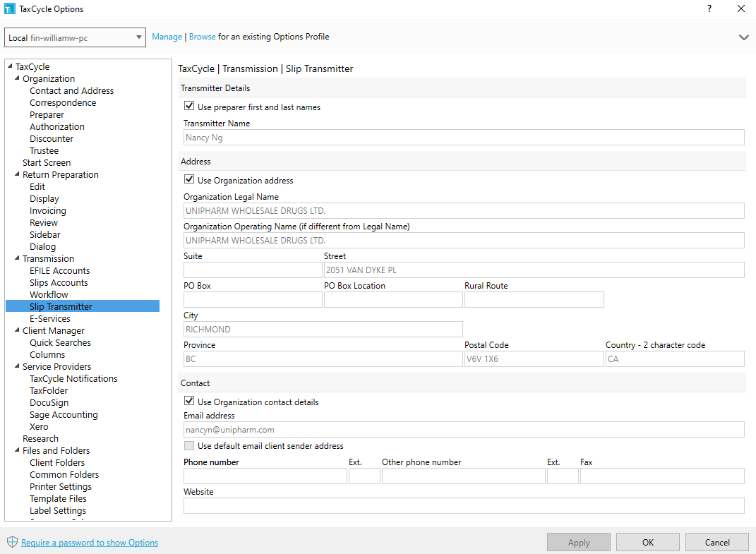This screenshot has width=756, height=554.
Task: Click the Browse link for Options Profile
Action: coord(203,37)
